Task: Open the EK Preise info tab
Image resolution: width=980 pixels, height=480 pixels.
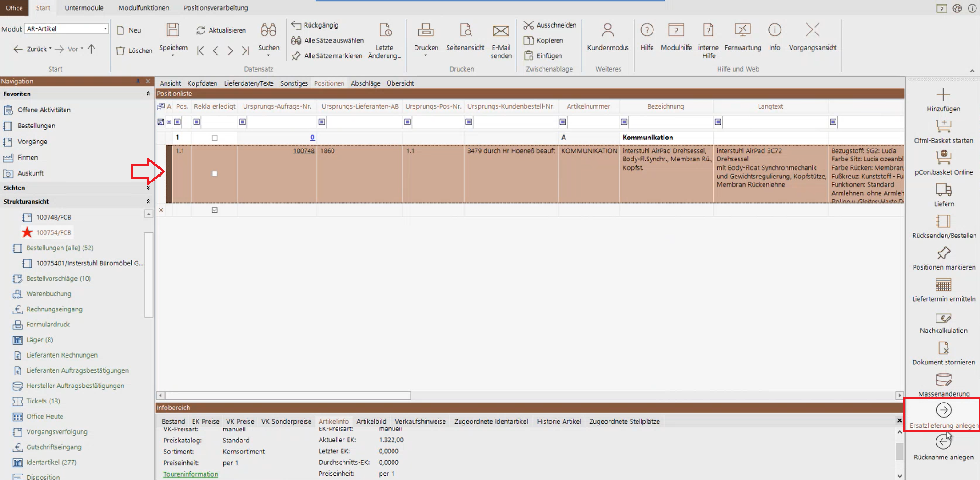Action: tap(205, 421)
